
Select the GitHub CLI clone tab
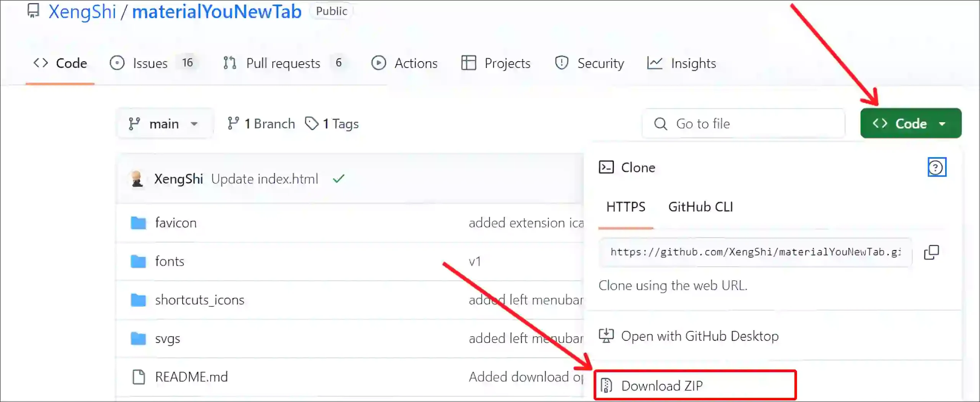701,207
